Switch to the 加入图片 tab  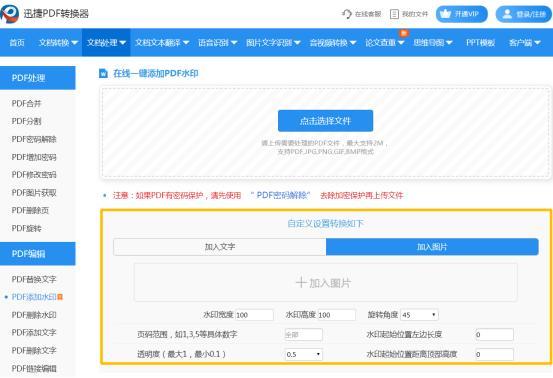pos(432,247)
